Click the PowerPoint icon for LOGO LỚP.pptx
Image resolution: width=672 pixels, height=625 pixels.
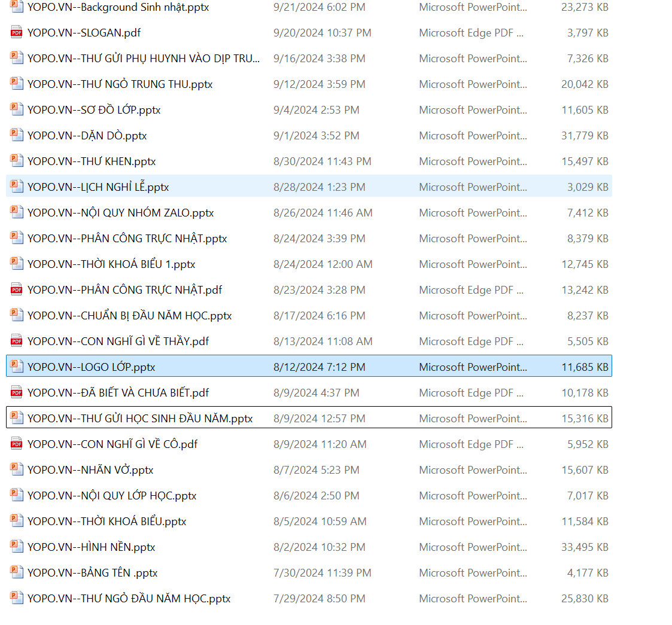tap(17, 367)
